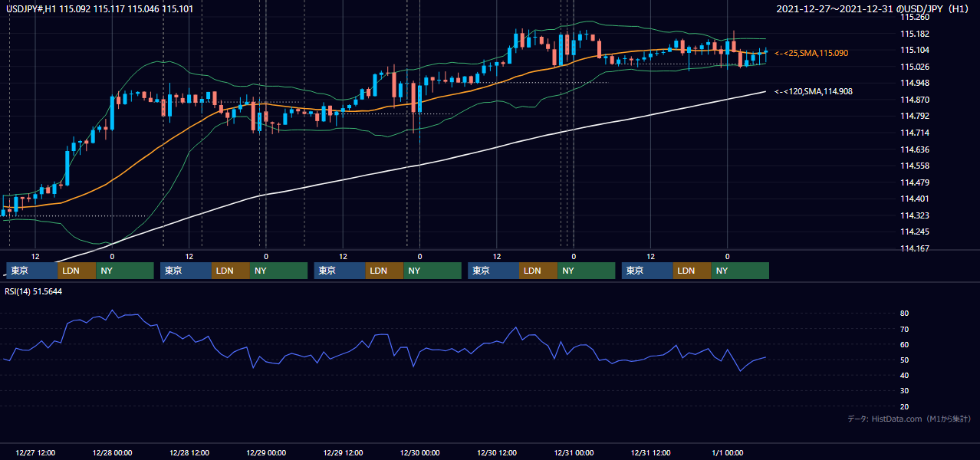
Task: Pick the LDN session box for 12/29
Action: [385, 271]
